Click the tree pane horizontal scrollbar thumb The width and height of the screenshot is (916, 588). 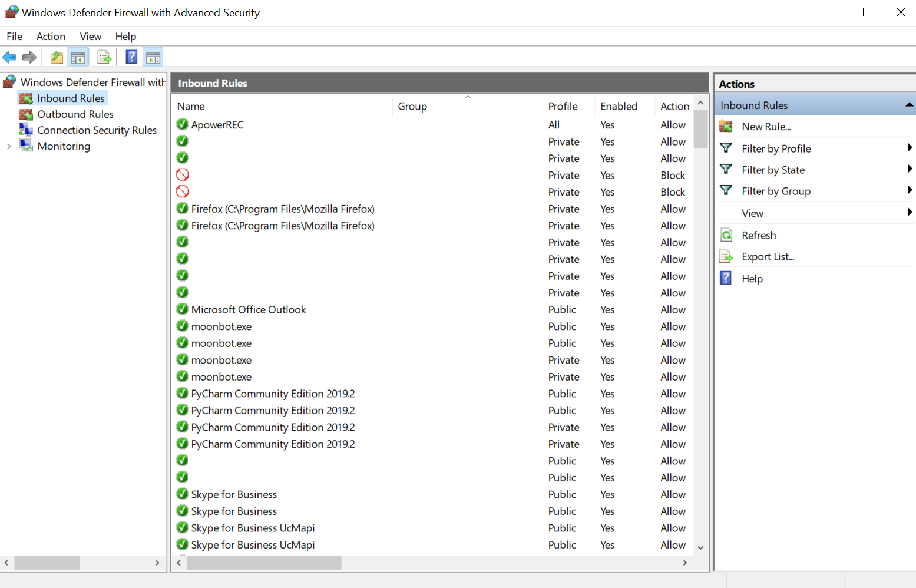point(47,563)
